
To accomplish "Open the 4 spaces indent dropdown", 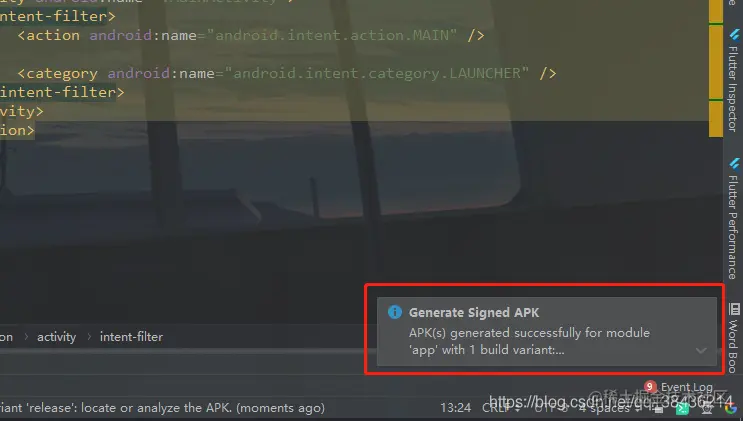I will (608, 408).
